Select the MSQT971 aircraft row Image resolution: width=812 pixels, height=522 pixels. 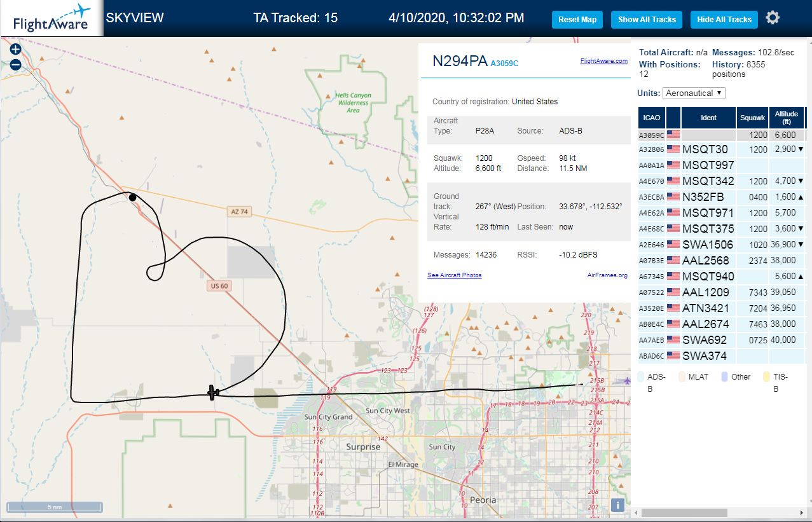722,213
